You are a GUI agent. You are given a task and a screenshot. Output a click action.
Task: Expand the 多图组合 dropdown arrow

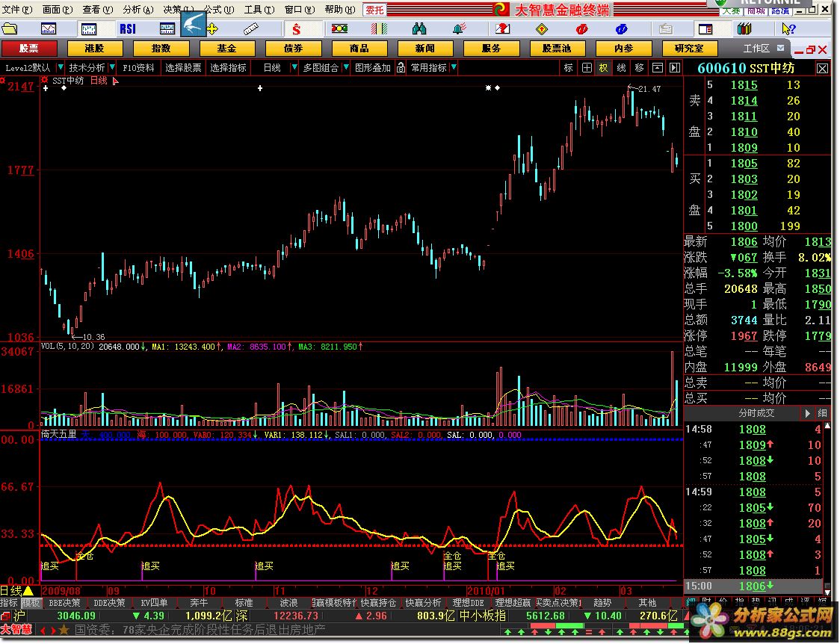pyautogui.click(x=346, y=67)
